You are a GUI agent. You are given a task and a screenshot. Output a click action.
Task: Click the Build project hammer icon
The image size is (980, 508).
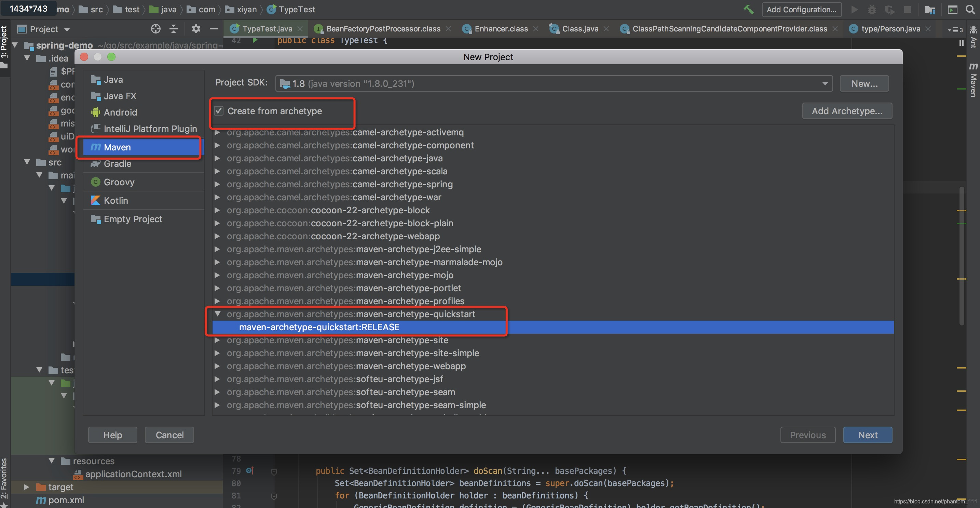[748, 9]
